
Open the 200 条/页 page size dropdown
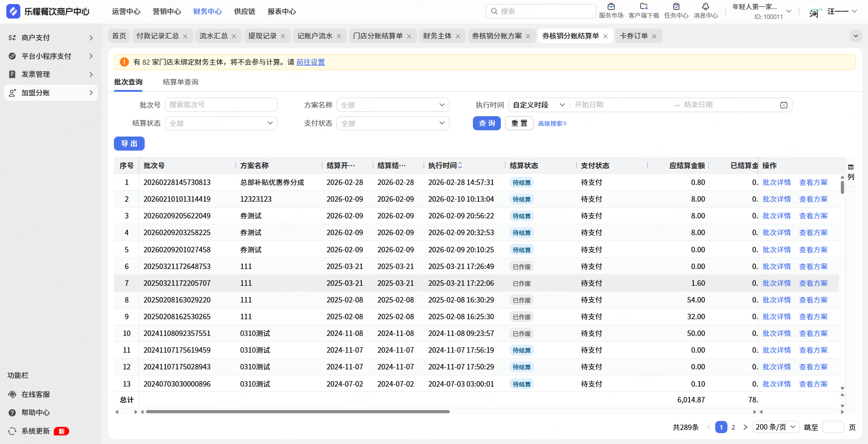coord(776,427)
